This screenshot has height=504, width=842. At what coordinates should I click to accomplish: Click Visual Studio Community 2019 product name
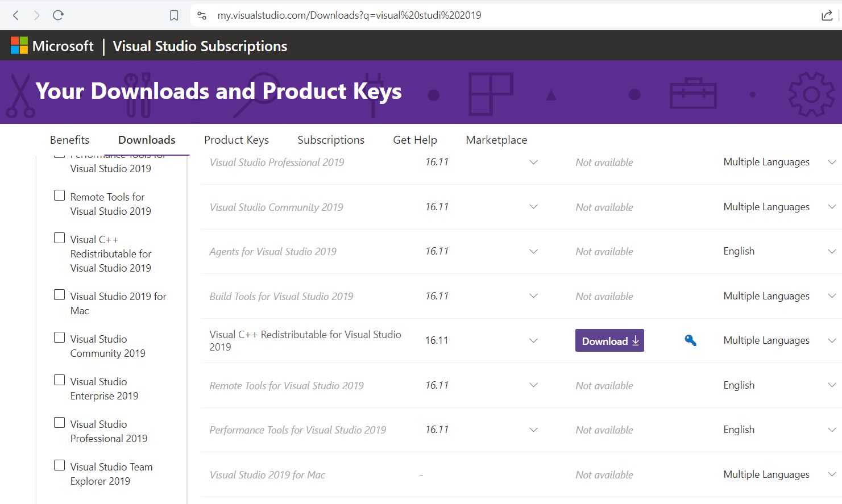pos(276,207)
